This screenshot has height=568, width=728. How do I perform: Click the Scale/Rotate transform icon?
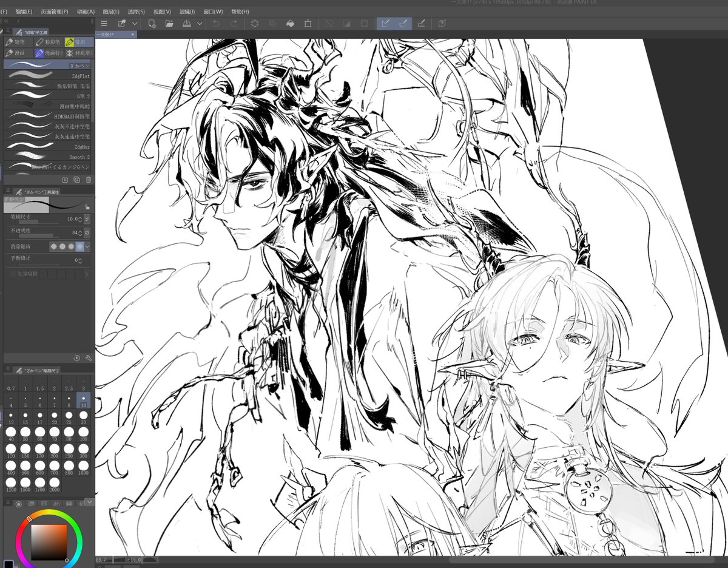tap(308, 24)
